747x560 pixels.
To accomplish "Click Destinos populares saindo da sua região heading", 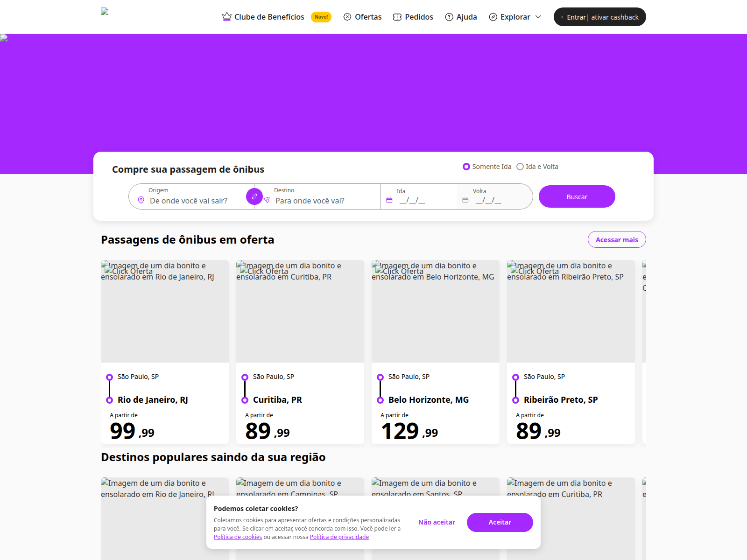I will [x=213, y=457].
